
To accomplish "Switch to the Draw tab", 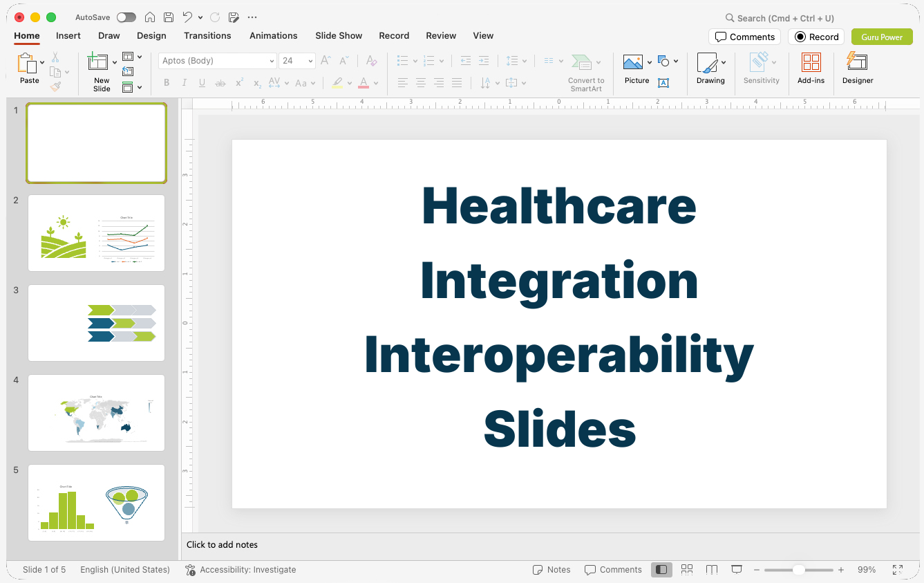I will pos(109,35).
